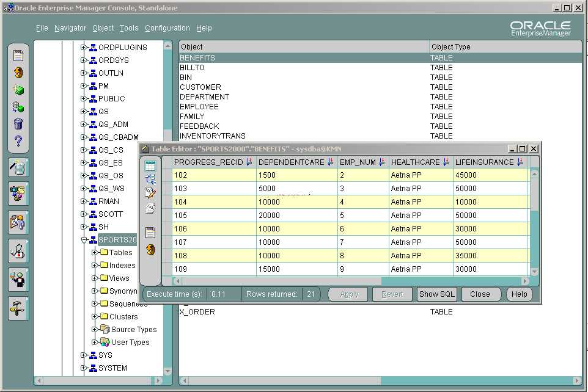Open the Object menu

tap(103, 28)
